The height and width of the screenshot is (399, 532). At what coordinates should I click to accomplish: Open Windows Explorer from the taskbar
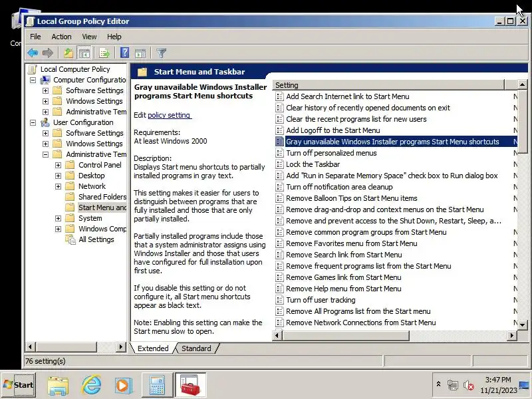[x=58, y=386]
